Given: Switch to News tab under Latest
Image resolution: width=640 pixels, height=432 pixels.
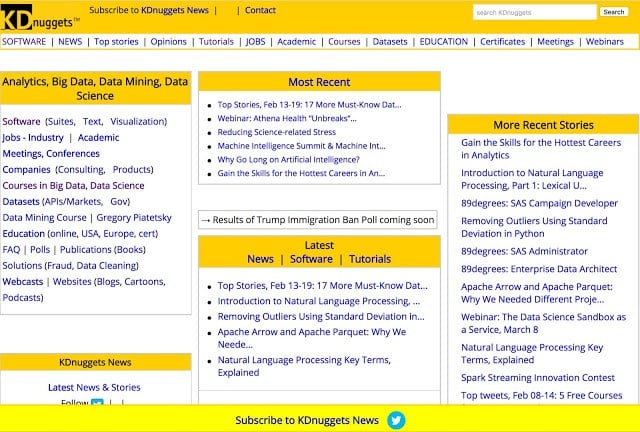Looking at the screenshot, I should click(x=260, y=259).
